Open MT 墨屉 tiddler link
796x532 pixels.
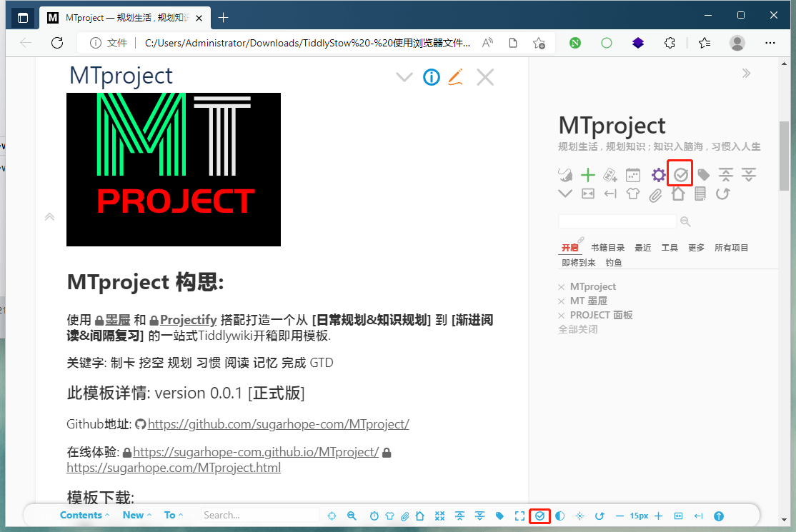pos(588,301)
